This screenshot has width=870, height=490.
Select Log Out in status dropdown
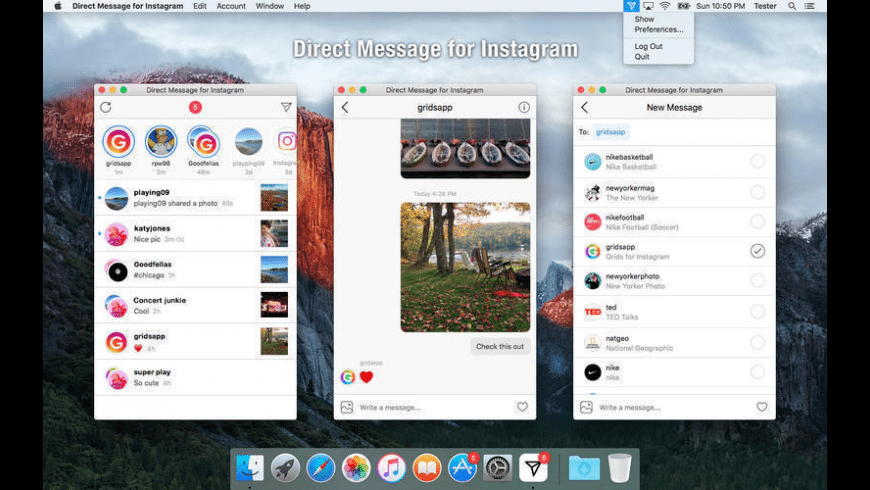(x=648, y=46)
